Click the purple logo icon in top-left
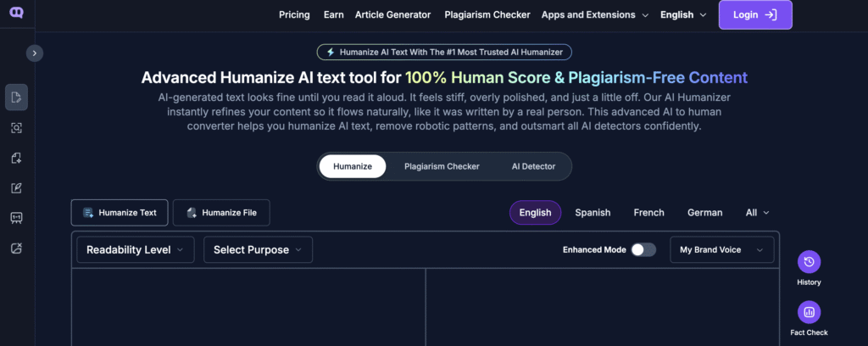The width and height of the screenshot is (868, 346). 17,14
